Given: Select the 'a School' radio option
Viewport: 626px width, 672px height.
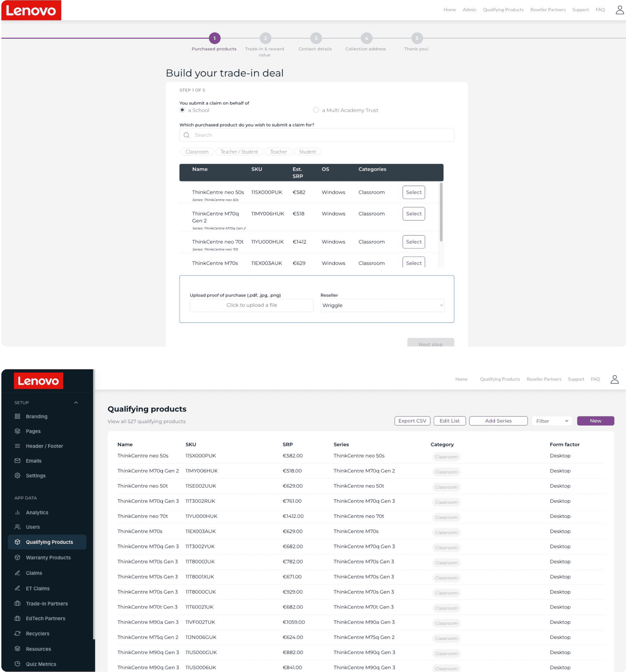Looking at the screenshot, I should coord(182,110).
